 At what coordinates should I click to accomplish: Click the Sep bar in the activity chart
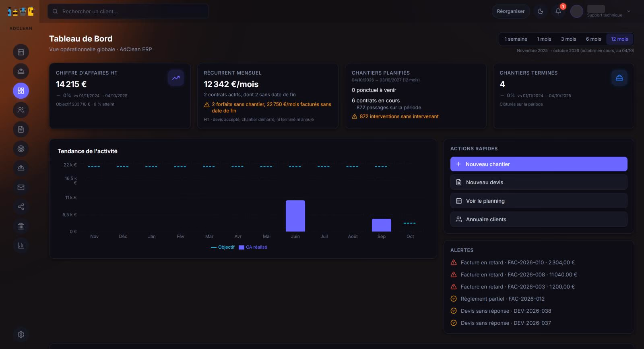tap(382, 225)
